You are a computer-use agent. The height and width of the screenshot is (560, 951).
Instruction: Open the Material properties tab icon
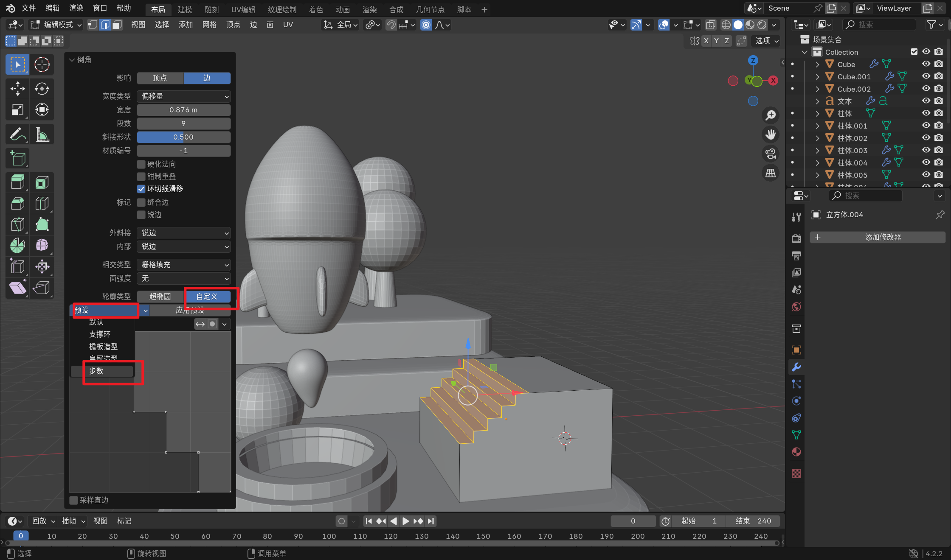tap(796, 452)
